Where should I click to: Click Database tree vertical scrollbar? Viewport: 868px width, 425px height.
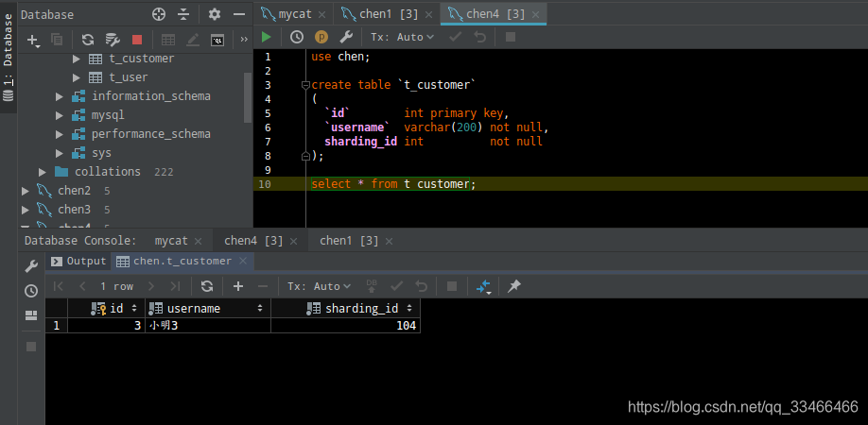pyautogui.click(x=248, y=97)
